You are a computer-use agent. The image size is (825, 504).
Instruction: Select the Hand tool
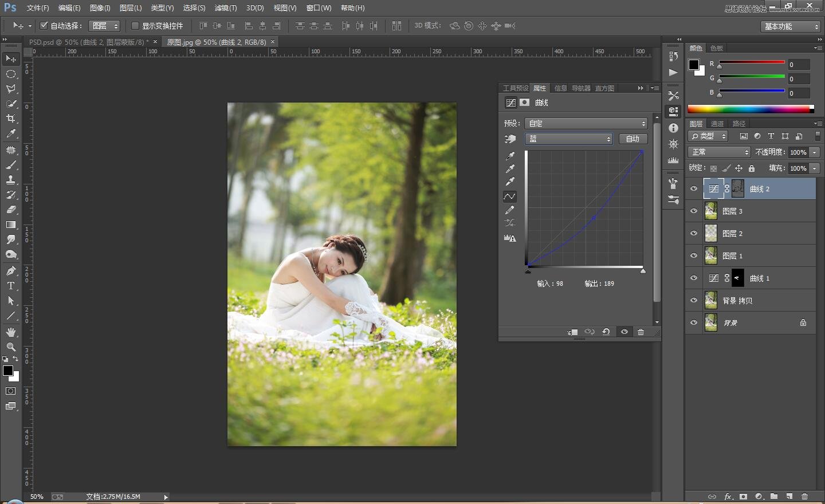pos(11,332)
